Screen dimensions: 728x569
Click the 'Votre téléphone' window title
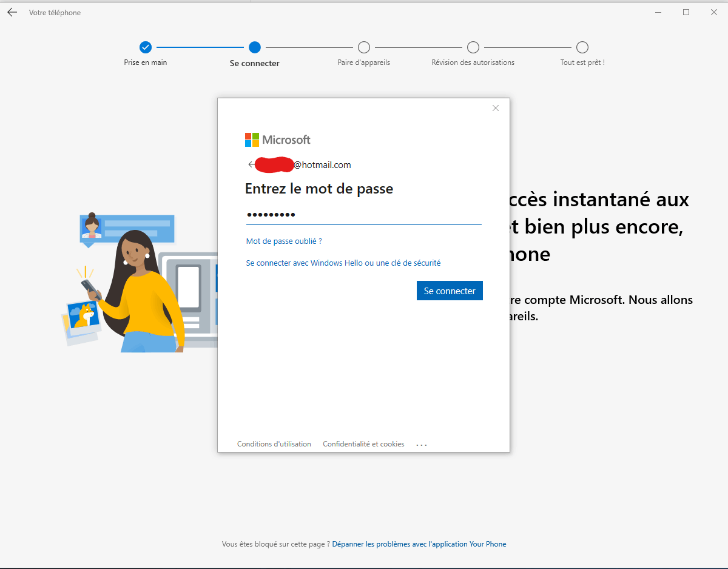coord(55,13)
